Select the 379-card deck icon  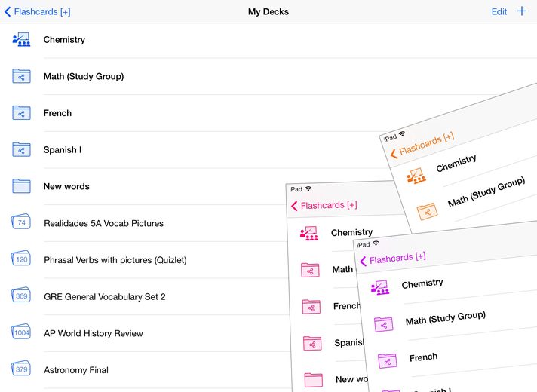[x=21, y=369]
